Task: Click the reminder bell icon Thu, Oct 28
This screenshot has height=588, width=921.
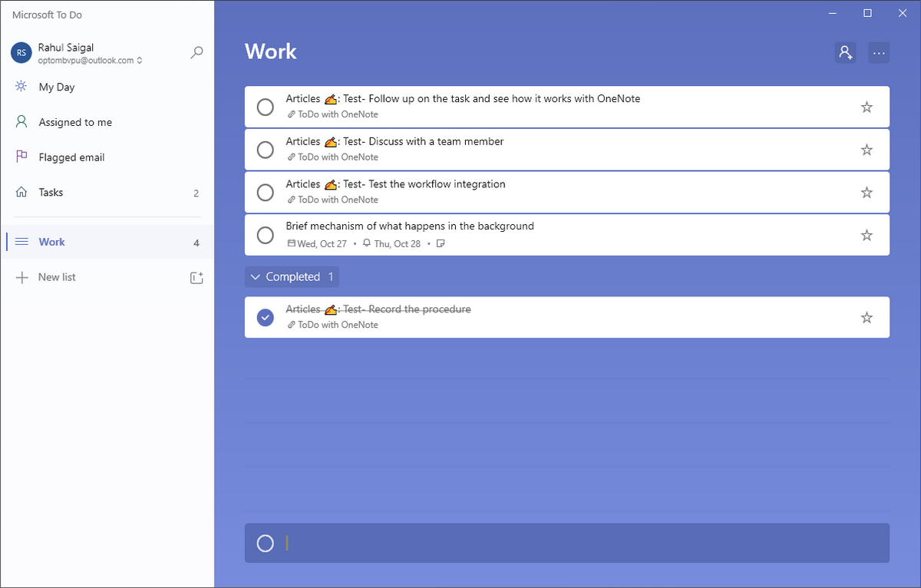Action: (x=367, y=243)
